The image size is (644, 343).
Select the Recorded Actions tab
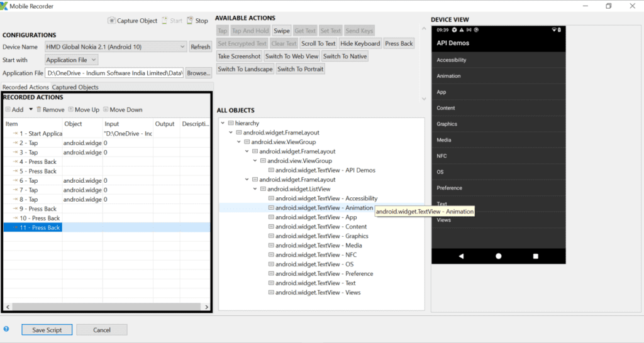pos(25,87)
